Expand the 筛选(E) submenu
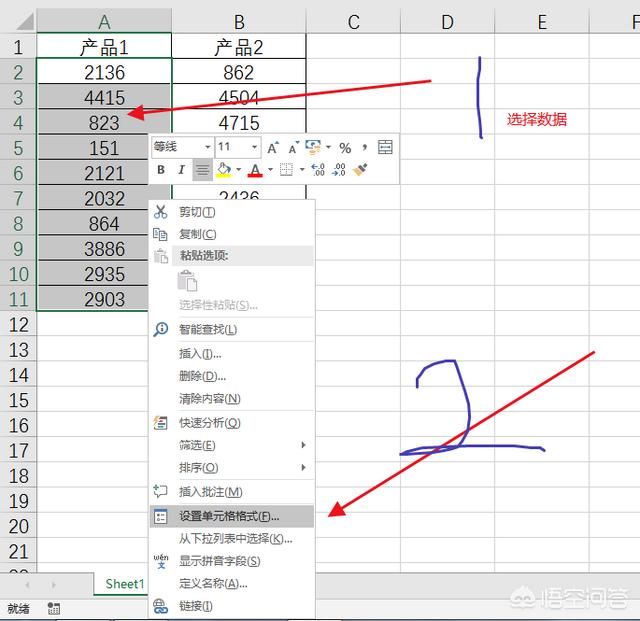Viewport: 640px width, 621px height. pos(303,445)
